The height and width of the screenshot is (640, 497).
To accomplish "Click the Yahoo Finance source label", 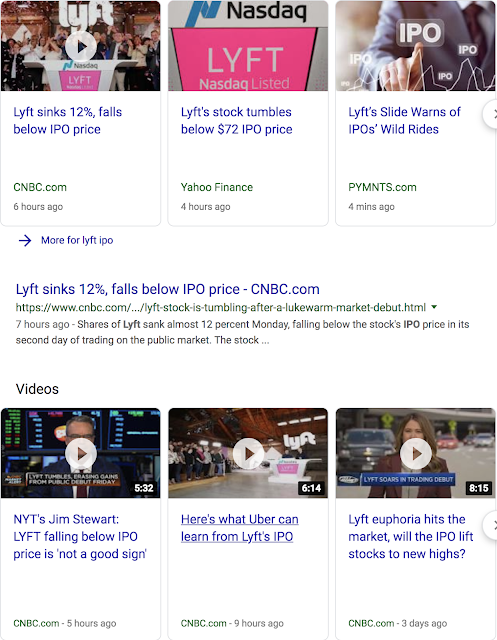I will point(217,187).
